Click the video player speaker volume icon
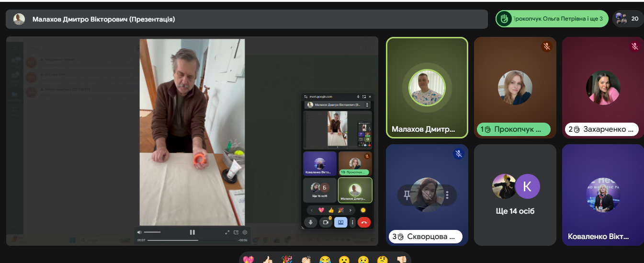 (x=139, y=232)
